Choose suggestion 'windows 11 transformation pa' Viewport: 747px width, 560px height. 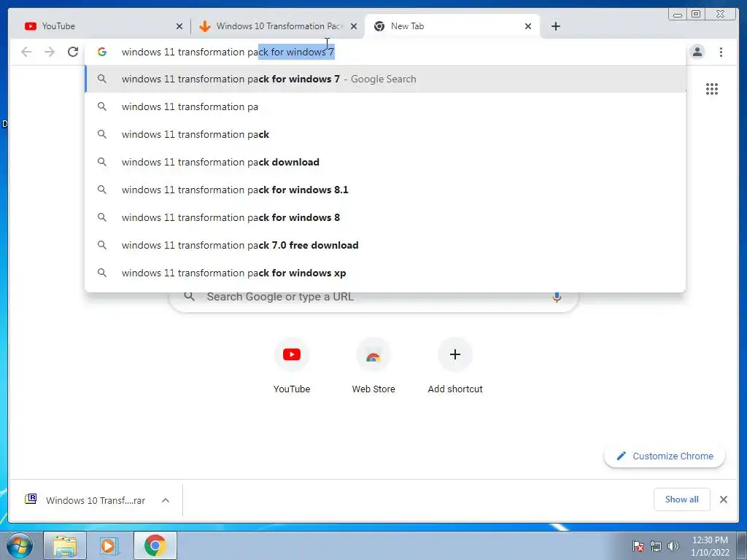[385, 106]
